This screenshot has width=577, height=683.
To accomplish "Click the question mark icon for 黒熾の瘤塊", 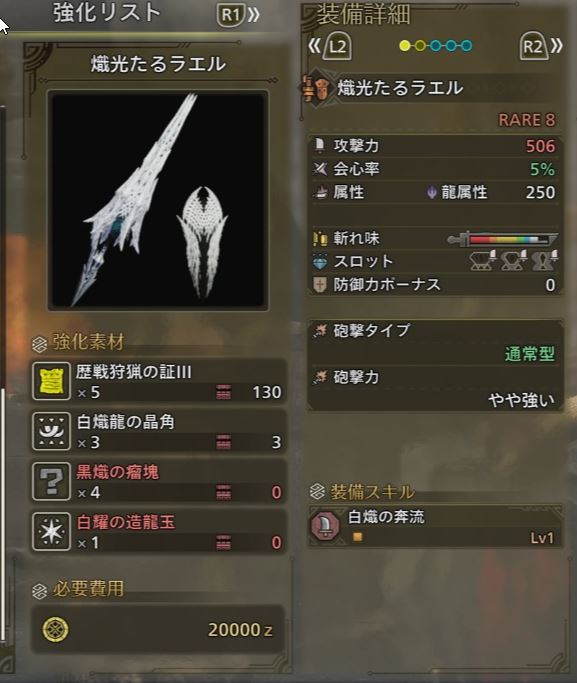I will pyautogui.click(x=51, y=481).
